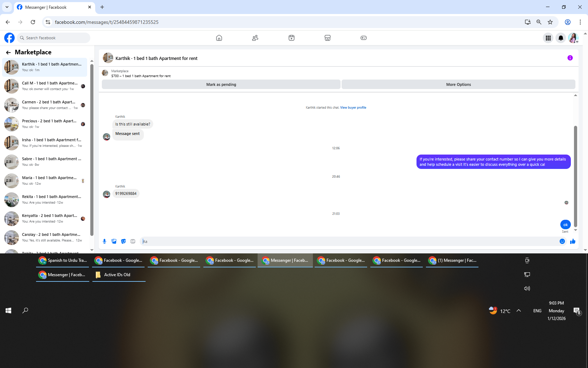This screenshot has width=588, height=368.
Task: Open the Sabre conversation
Action: [x=45, y=162]
